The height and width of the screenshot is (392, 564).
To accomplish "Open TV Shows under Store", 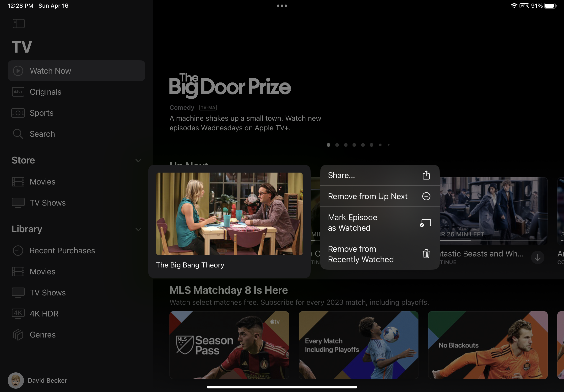I will [x=76, y=203].
